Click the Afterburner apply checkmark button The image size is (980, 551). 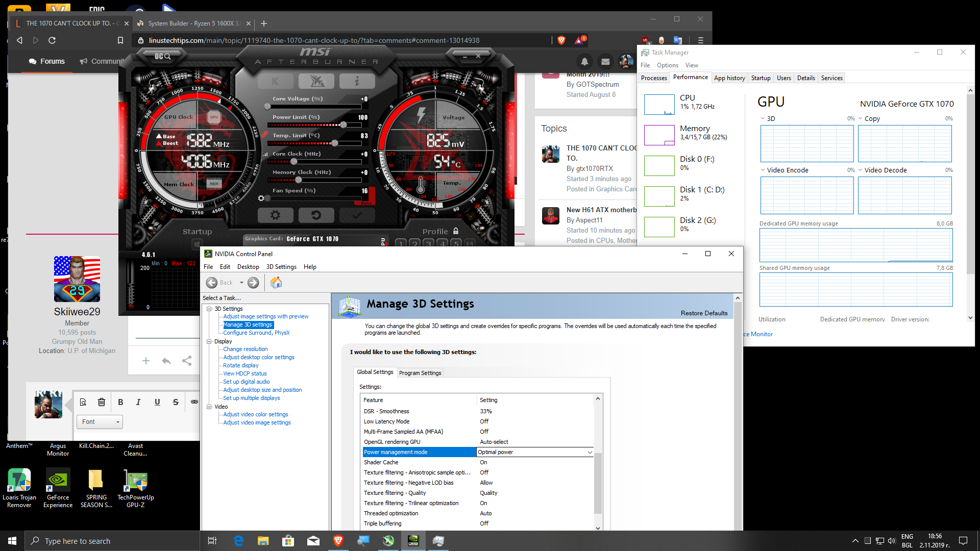(x=357, y=215)
